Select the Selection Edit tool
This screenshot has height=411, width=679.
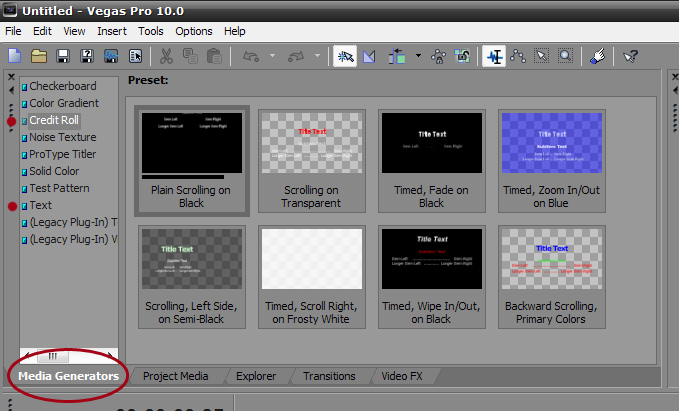click(542, 56)
